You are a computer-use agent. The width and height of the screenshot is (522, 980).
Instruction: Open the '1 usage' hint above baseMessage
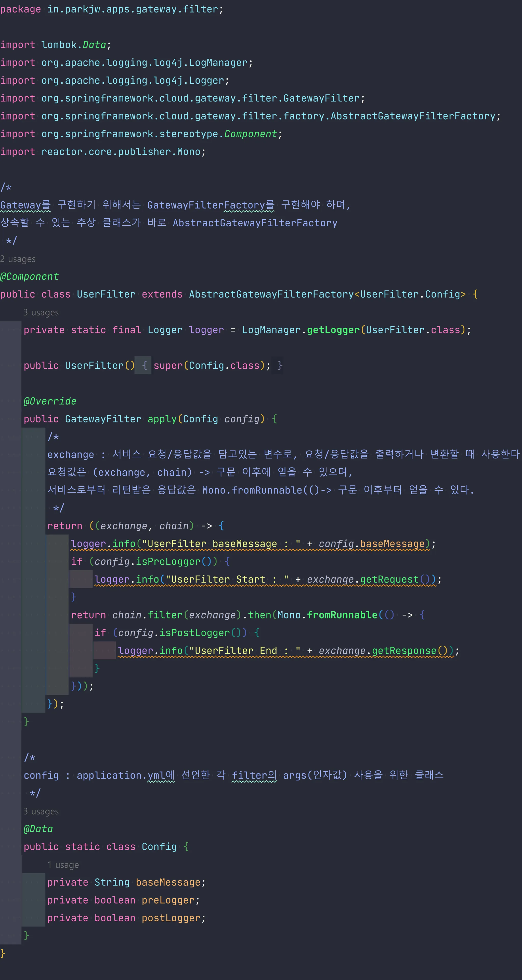(x=63, y=865)
